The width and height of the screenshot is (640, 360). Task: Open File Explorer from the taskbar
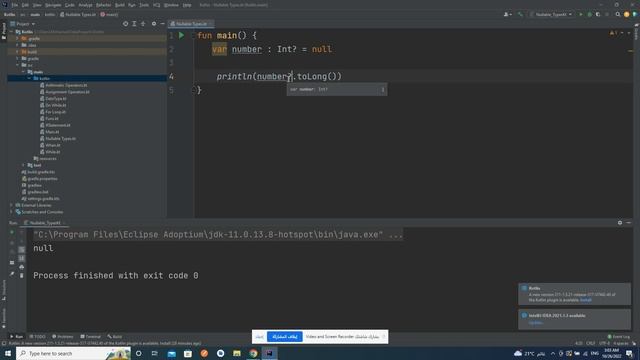point(237,353)
